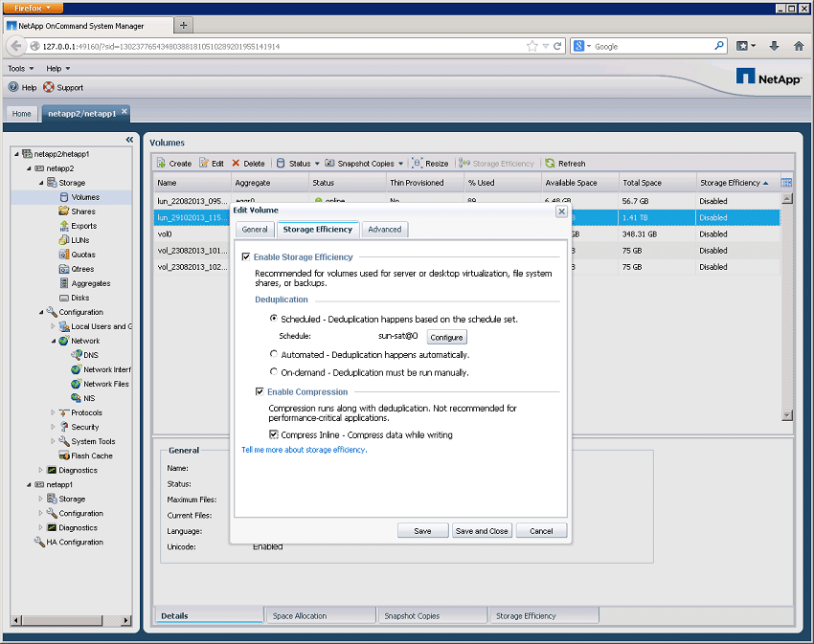Select On-demand deduplication radio button

tap(274, 371)
